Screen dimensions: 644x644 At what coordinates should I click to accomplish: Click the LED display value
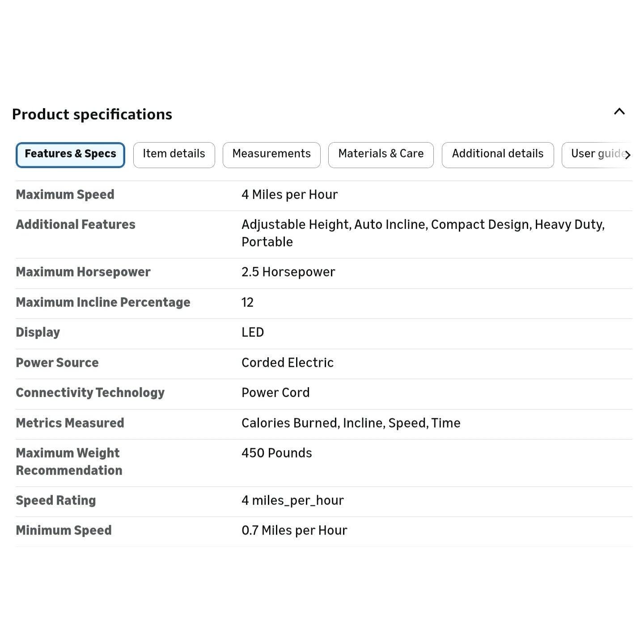pos(253,333)
